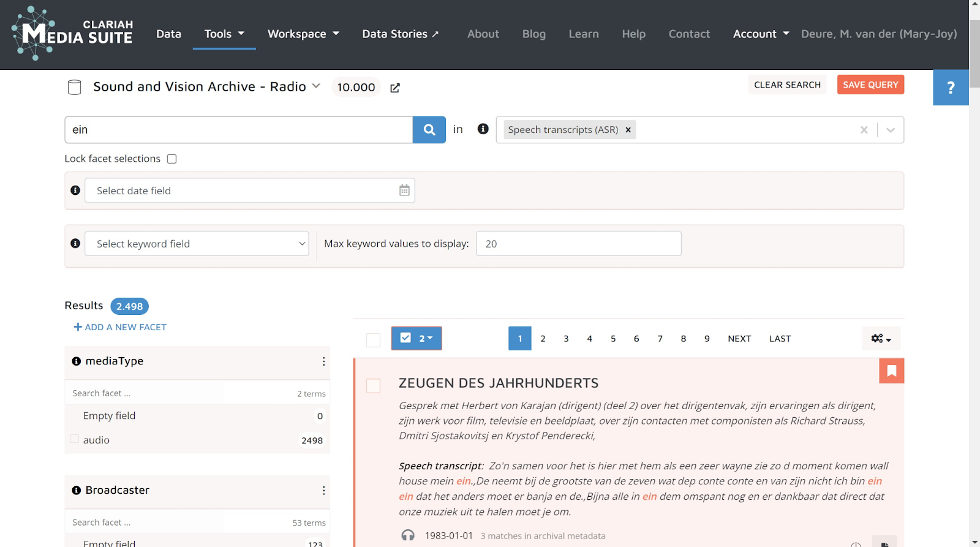Open the mediaType facet three-dot menu
980x547 pixels.
point(323,361)
